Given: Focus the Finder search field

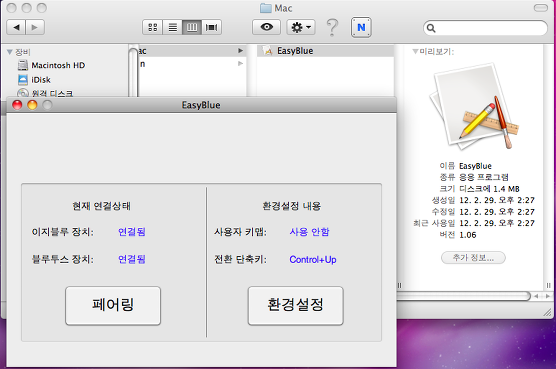Looking at the screenshot, I should click(485, 28).
